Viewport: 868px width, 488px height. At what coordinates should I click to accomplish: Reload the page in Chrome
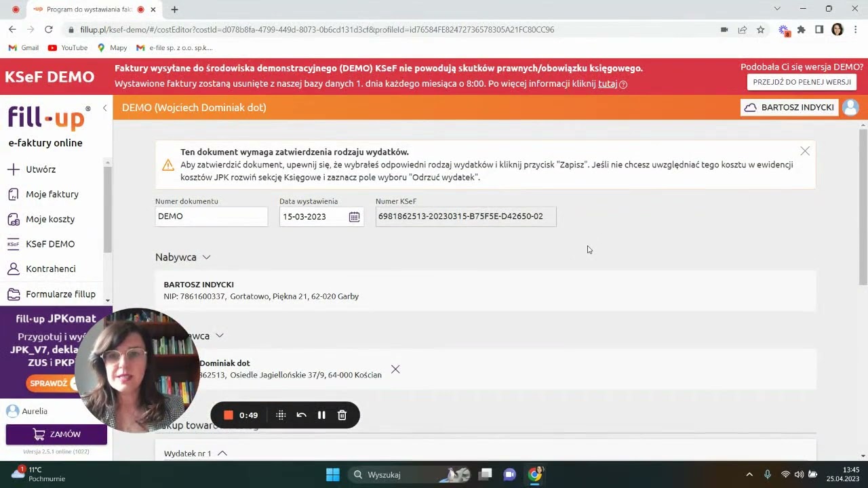pos(48,30)
